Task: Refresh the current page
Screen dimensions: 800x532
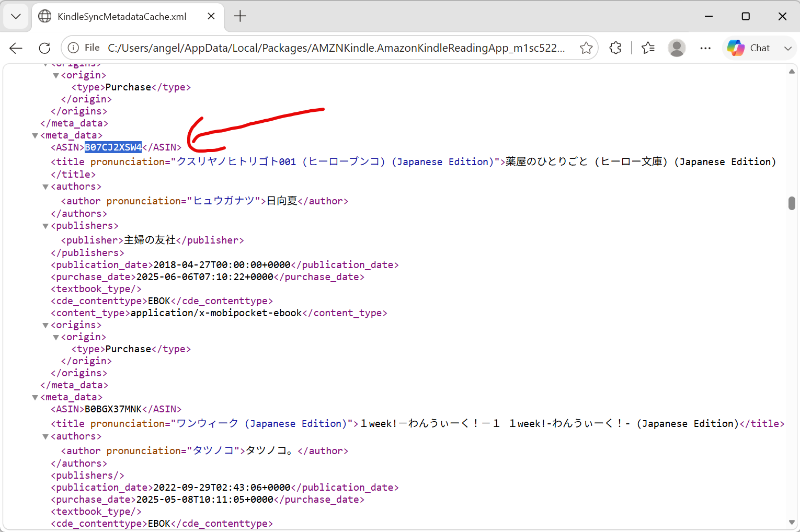Action: click(x=45, y=48)
